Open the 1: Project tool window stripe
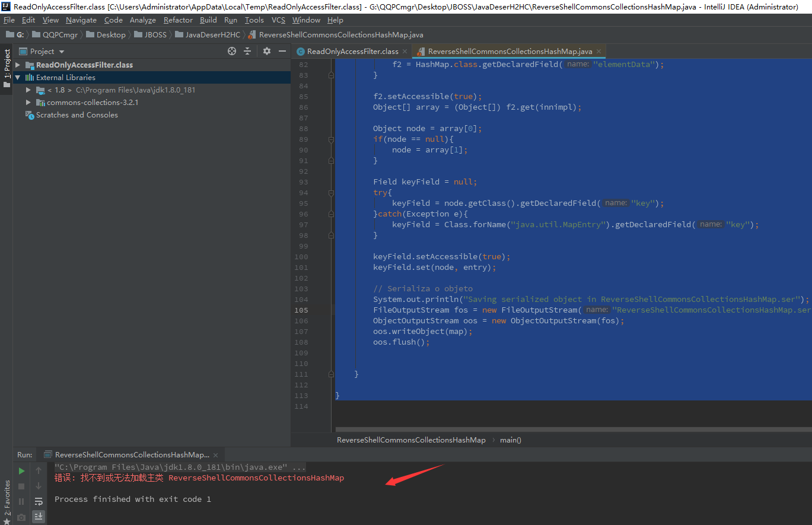812x525 pixels. pos(7,68)
